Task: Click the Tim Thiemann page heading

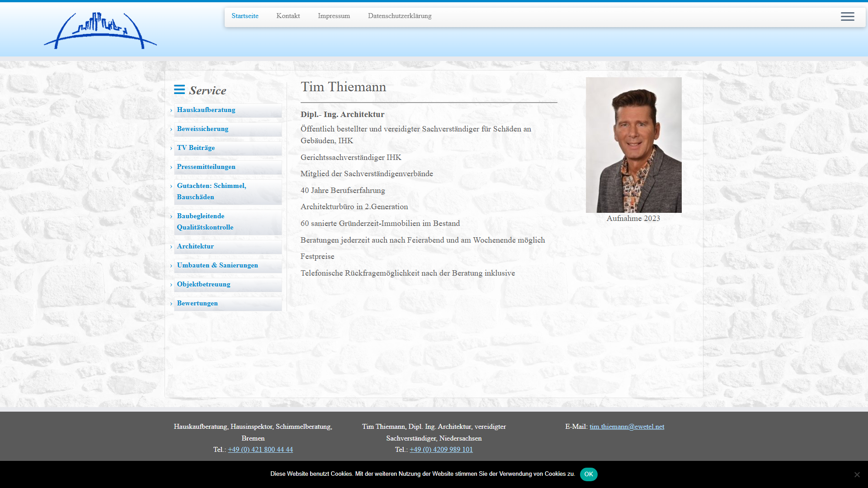Action: click(344, 87)
